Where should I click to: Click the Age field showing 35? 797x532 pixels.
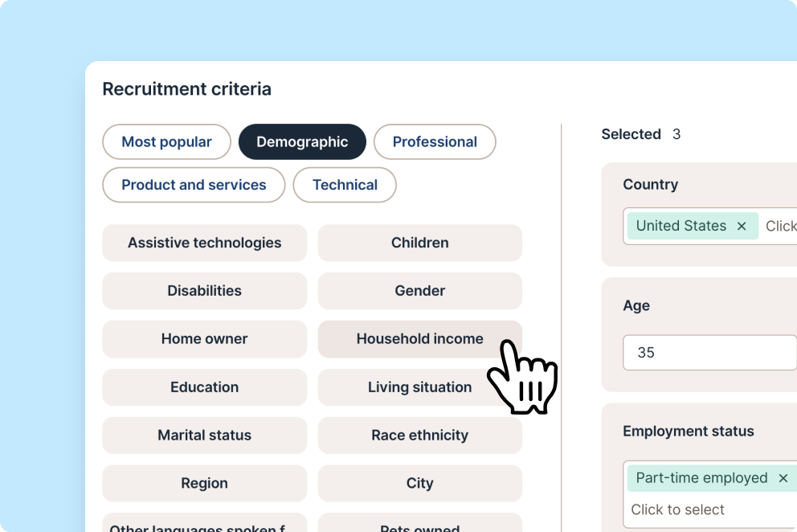pos(709,353)
